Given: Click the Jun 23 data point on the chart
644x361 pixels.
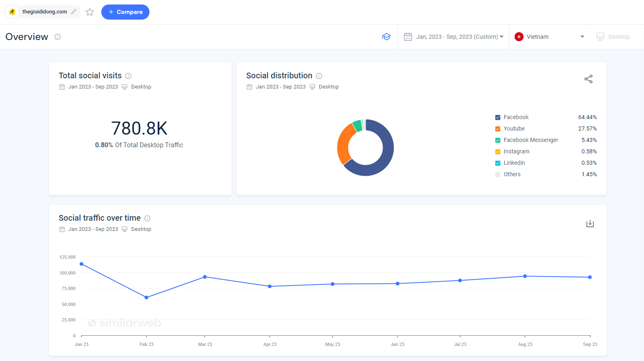Looking at the screenshot, I should (398, 283).
